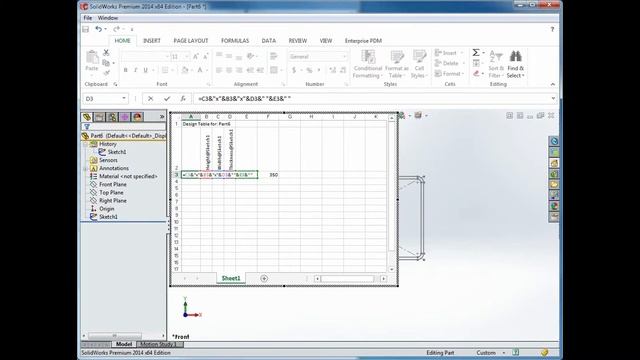Select the PropertyManager tab icon
The width and height of the screenshot is (640, 360).
(x=99, y=117)
